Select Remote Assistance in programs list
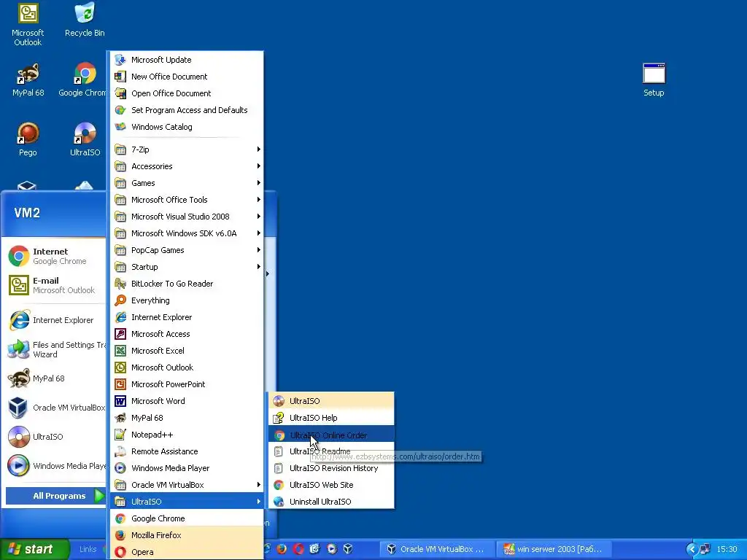The height and width of the screenshot is (560, 747). point(187,451)
